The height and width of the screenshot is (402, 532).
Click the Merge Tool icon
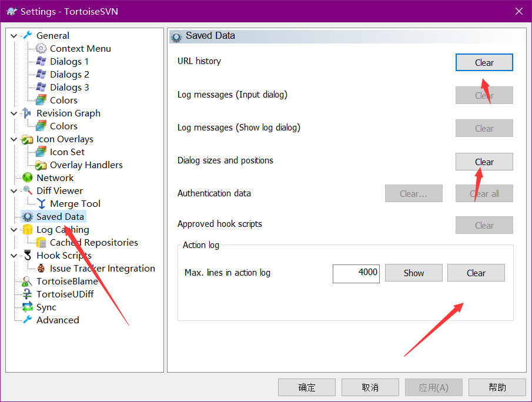pos(41,203)
